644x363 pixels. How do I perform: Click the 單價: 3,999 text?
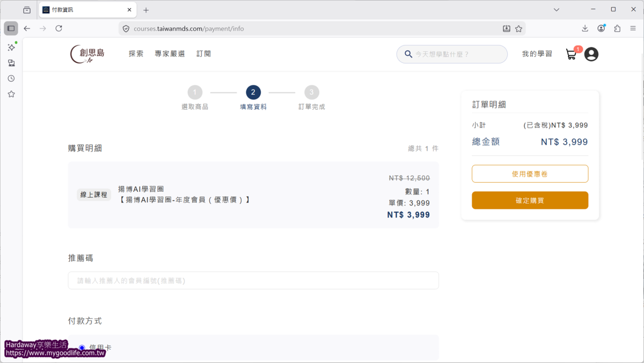tap(409, 203)
